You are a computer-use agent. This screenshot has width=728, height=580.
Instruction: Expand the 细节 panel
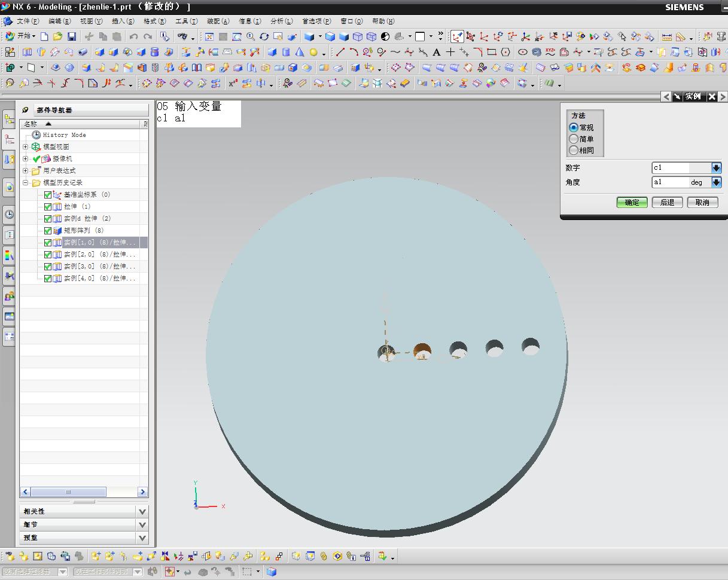tap(142, 524)
